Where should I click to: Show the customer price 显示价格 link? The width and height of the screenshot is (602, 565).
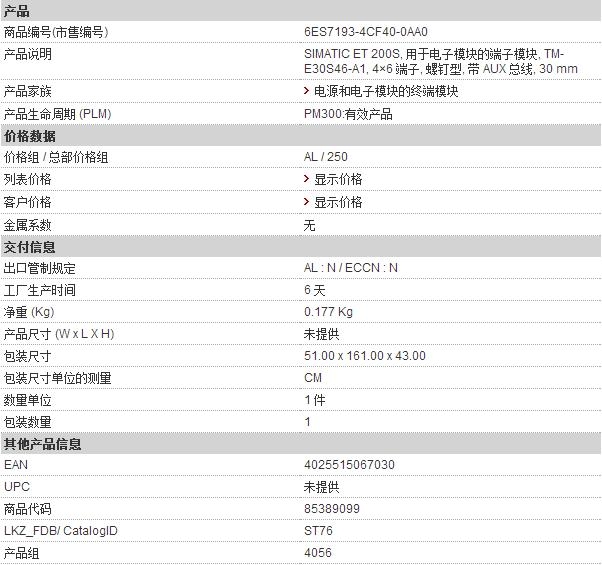click(x=338, y=202)
